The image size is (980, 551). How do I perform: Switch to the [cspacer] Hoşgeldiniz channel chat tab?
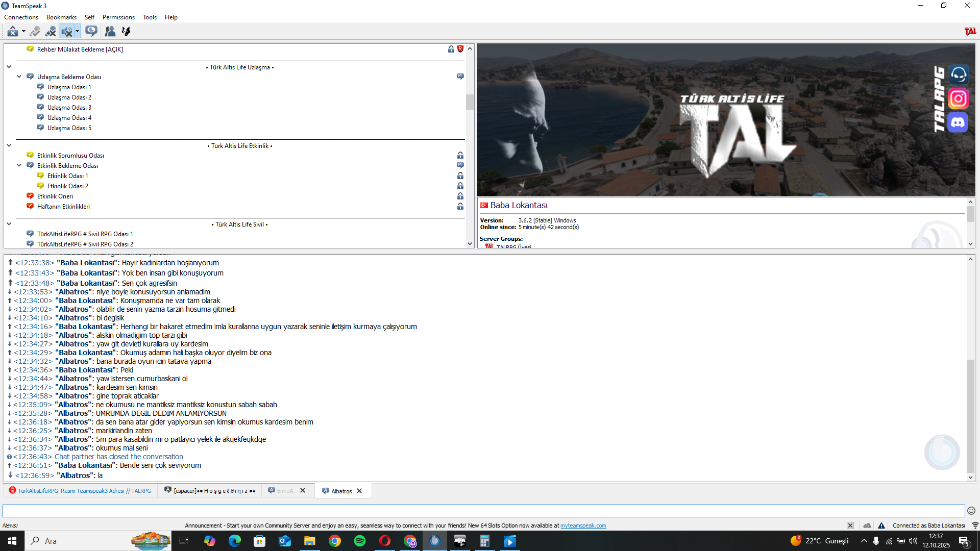click(x=210, y=491)
